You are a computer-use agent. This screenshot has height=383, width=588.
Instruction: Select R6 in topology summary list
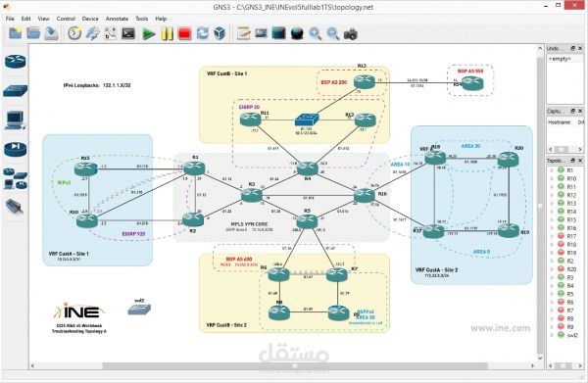570,302
